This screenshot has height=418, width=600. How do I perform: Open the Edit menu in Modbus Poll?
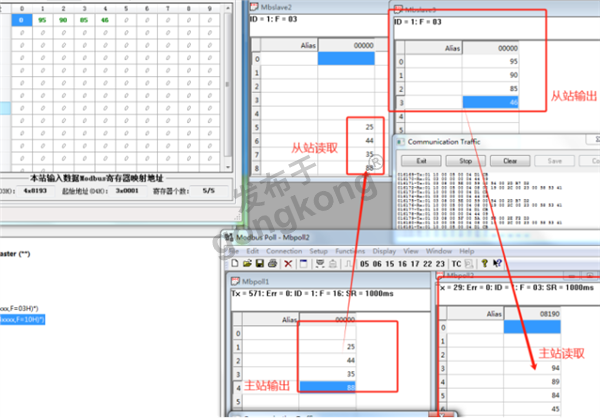pyautogui.click(x=253, y=251)
